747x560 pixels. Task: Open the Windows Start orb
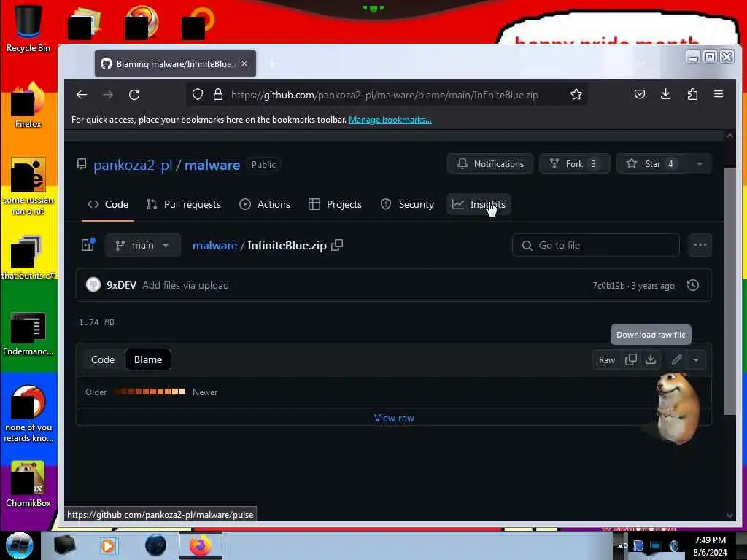coord(19,545)
